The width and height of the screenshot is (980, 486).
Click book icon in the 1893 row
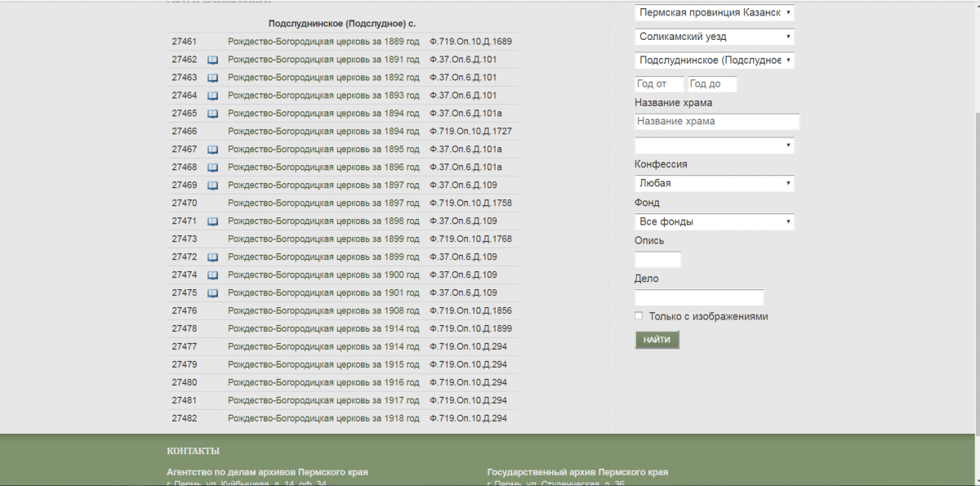click(212, 96)
